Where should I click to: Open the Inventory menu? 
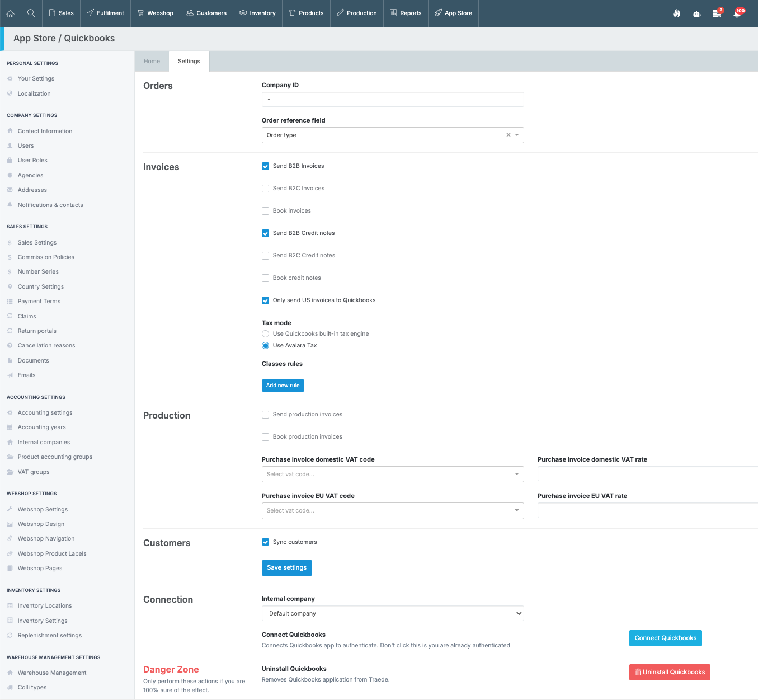257,13
